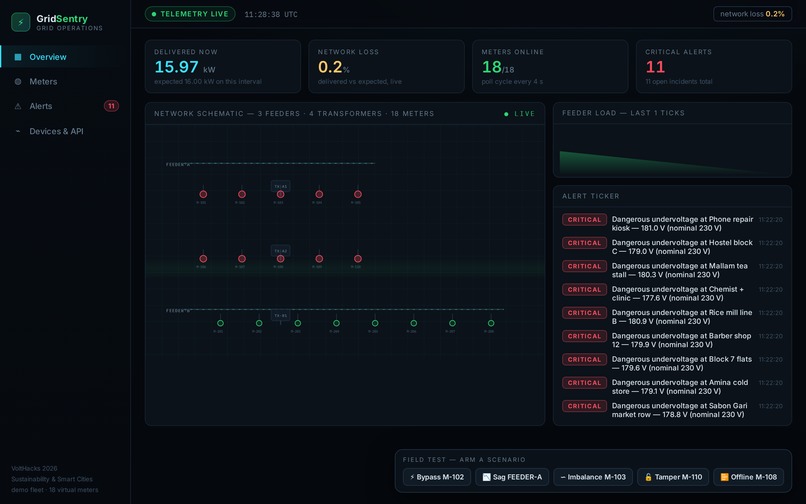This screenshot has height=504, width=806.
Task: Click the Overview square icon
Action: (x=18, y=57)
